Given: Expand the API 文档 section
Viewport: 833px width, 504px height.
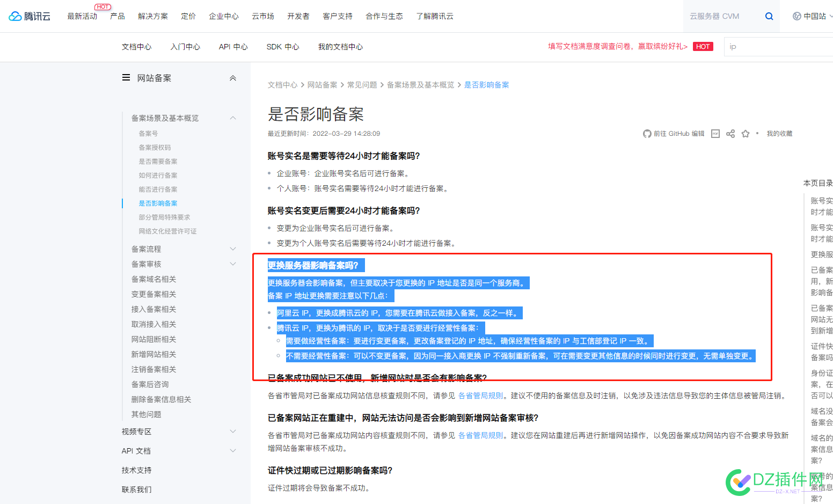Looking at the screenshot, I should [233, 451].
